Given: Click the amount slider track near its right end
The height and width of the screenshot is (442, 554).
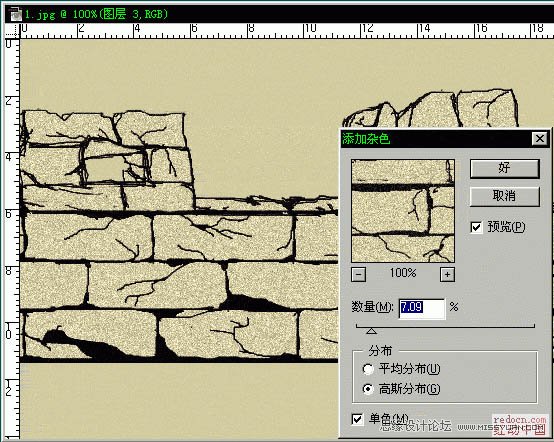Looking at the screenshot, I should pos(526,326).
